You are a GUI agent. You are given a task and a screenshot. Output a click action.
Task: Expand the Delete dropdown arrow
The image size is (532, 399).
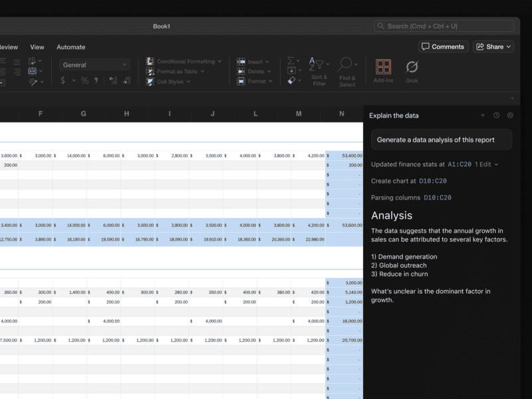pos(269,72)
